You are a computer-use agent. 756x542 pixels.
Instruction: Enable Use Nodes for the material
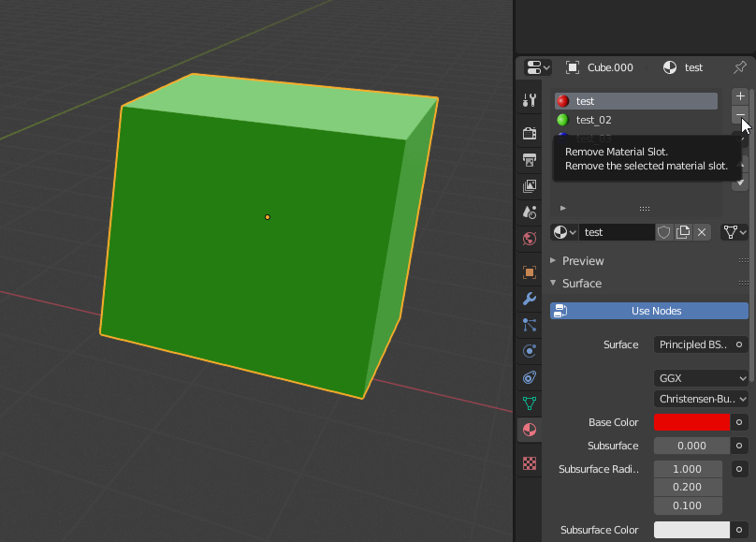(x=648, y=310)
